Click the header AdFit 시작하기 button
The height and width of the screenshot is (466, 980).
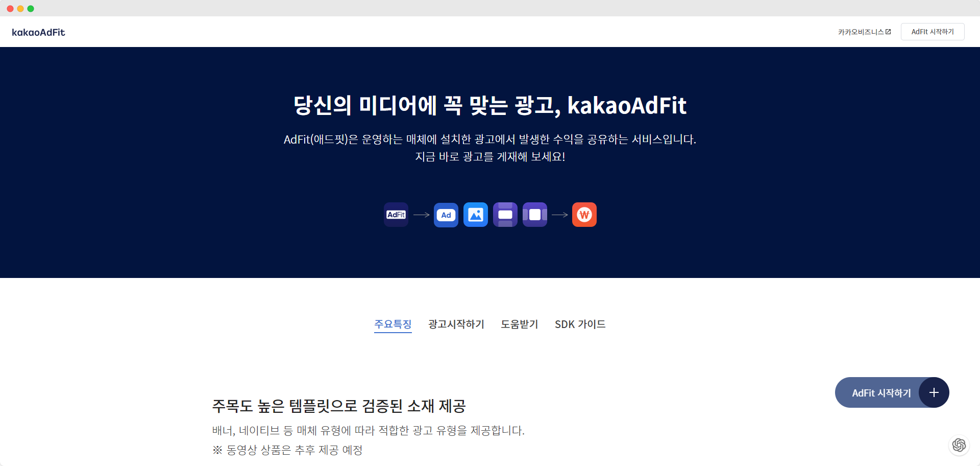pyautogui.click(x=933, y=32)
